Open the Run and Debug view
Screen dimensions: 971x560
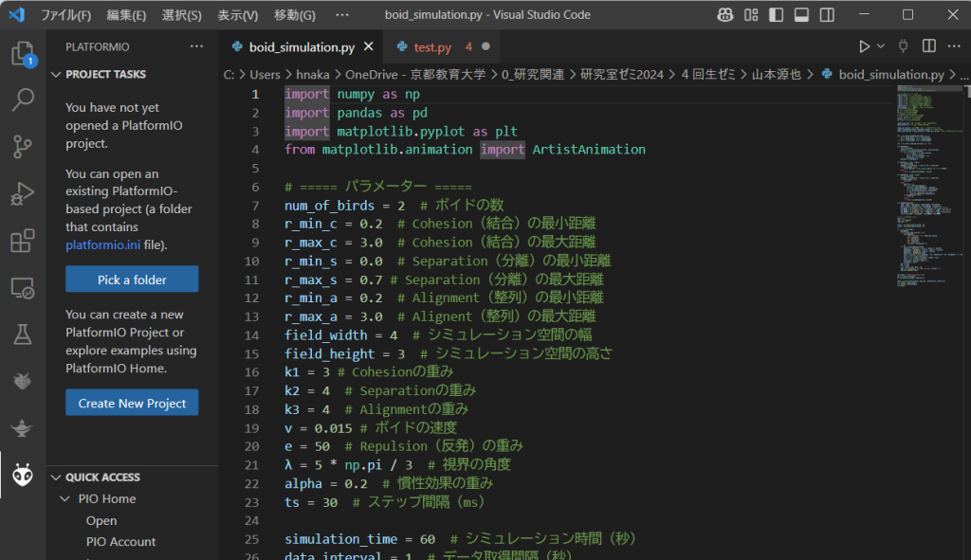click(x=22, y=193)
